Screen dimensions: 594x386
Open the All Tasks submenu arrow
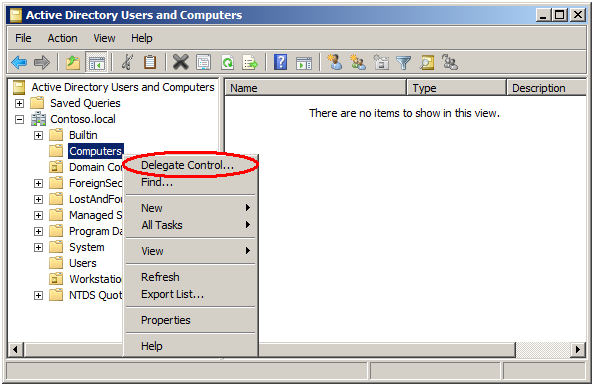pyautogui.click(x=247, y=225)
